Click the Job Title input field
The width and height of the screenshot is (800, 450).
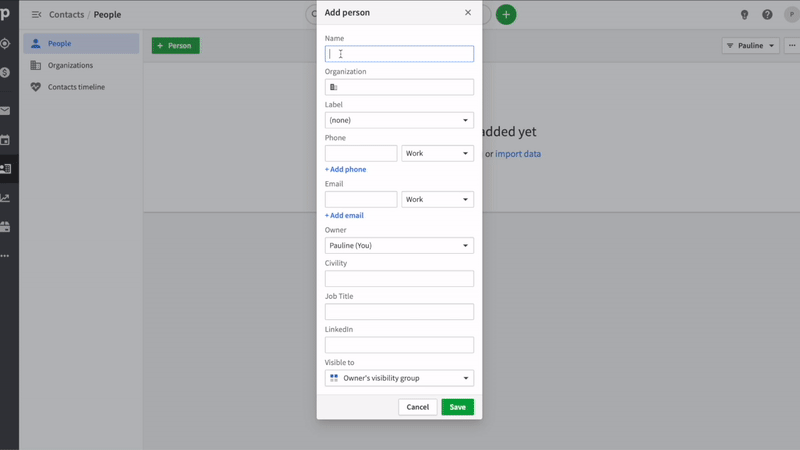(x=399, y=312)
